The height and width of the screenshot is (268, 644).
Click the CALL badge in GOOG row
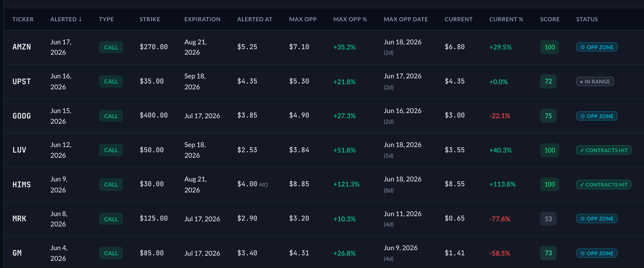(x=111, y=116)
